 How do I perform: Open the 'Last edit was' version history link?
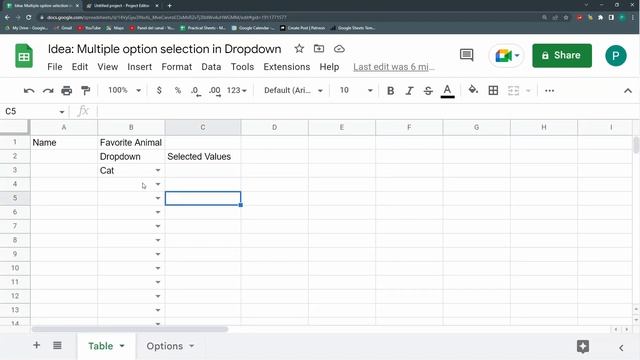click(x=393, y=67)
